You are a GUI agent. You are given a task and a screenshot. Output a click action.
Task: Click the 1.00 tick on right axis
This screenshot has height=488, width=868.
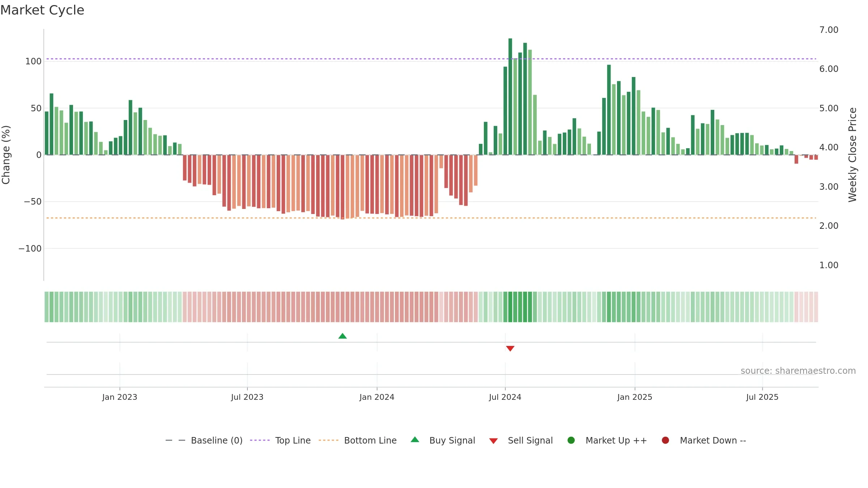tap(829, 265)
